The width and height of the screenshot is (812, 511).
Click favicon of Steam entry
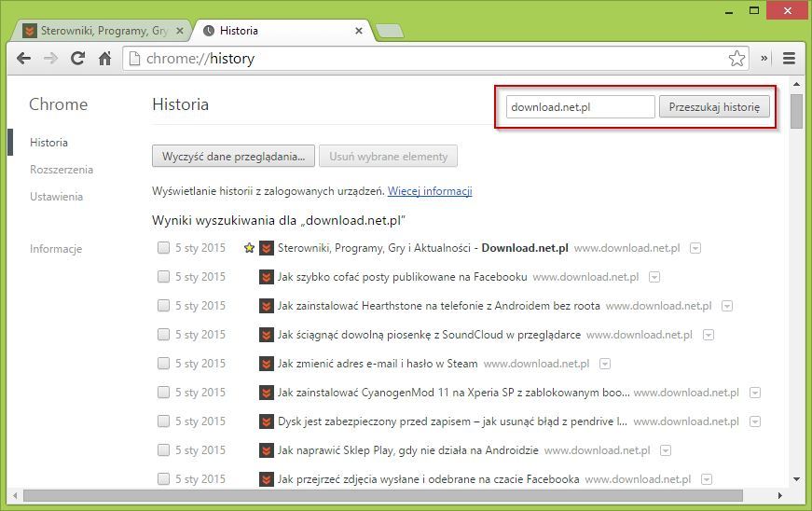[267, 364]
